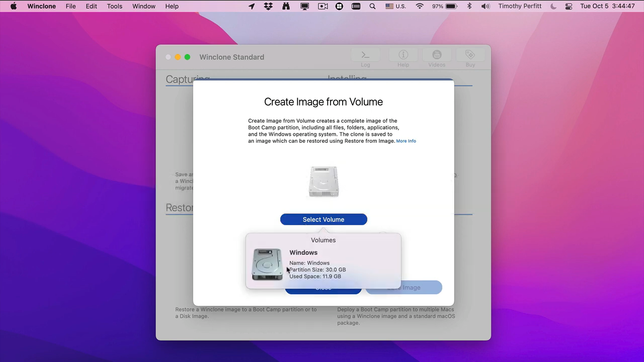Viewport: 644px width, 362px height.
Task: Click the hard drive icon in the dialog
Action: pos(324,181)
